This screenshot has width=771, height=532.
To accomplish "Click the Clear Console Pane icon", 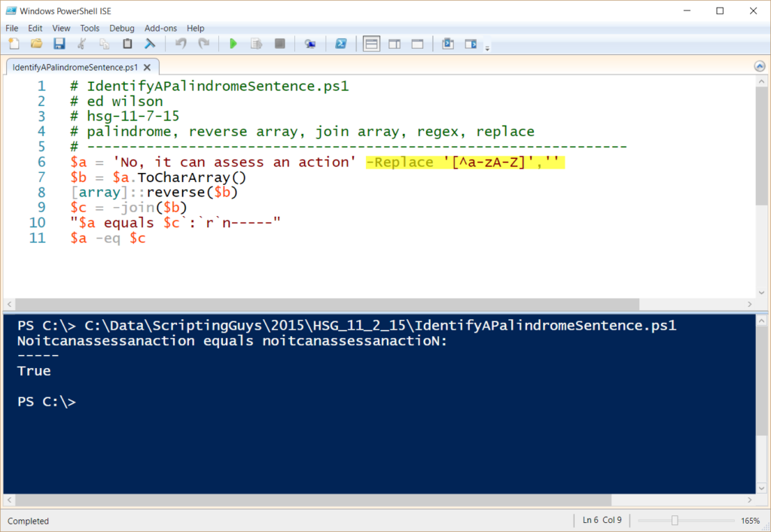I will click(x=150, y=44).
